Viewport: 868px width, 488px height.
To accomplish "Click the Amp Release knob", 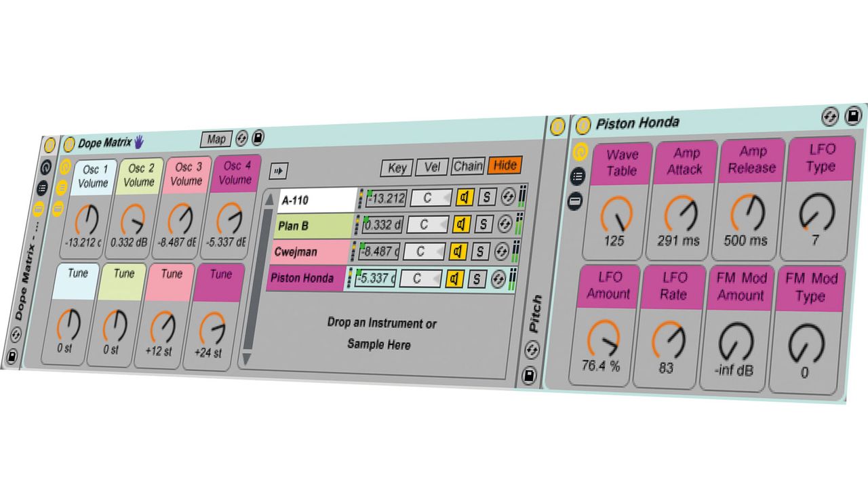I will pos(748,214).
